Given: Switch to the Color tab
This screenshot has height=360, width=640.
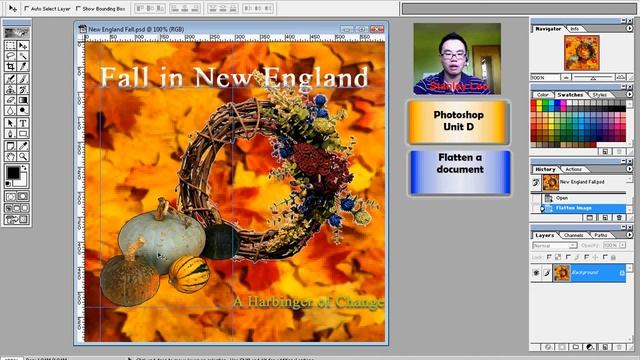Looking at the screenshot, I should 542,95.
